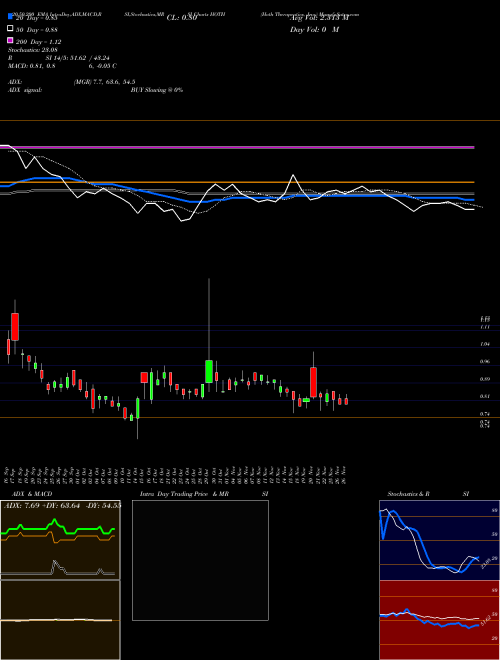The image size is (500, 660).
Task: Open the blue Stochastics oscillator chart
Action: (439, 540)
